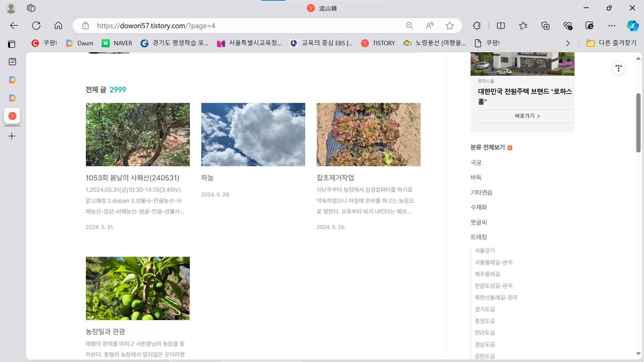
Task: Open Tistory floating menu dots button
Action: pos(619,68)
